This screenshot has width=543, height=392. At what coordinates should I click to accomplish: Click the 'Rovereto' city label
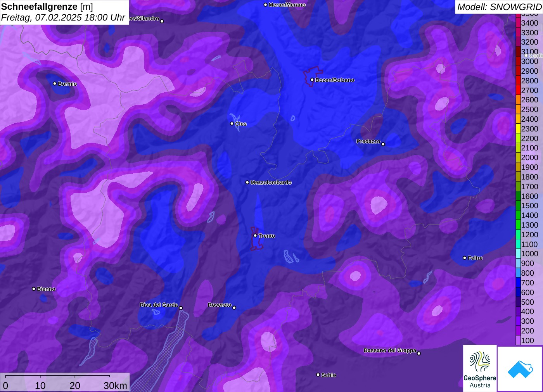(x=220, y=305)
